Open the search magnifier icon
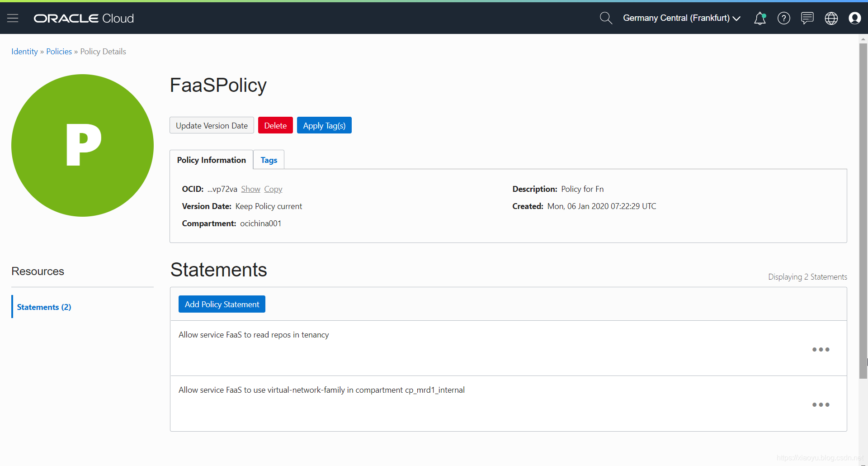This screenshot has width=868, height=466. pyautogui.click(x=606, y=18)
